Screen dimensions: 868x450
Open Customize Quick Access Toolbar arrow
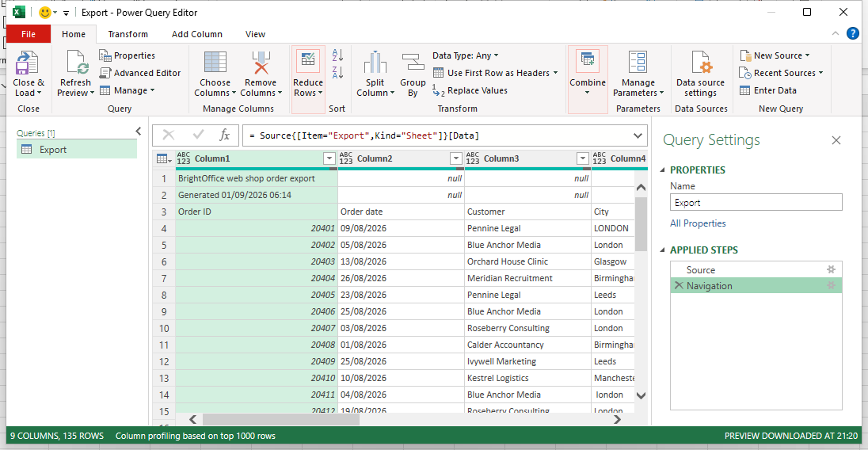click(66, 13)
